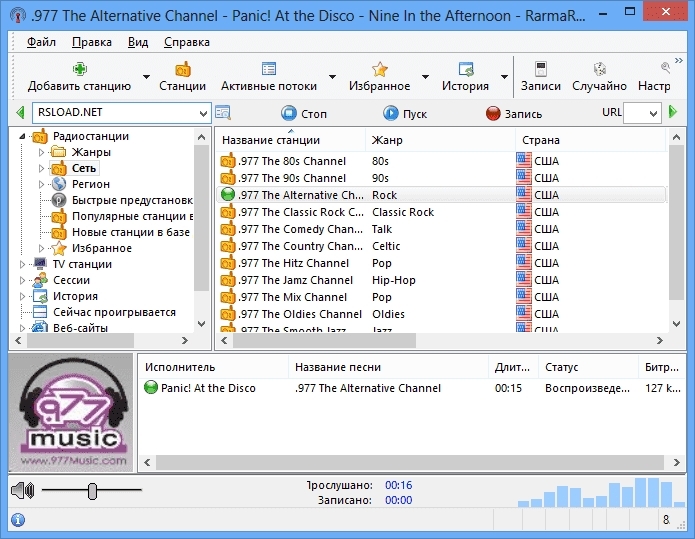Open the Файл menu

[41, 42]
